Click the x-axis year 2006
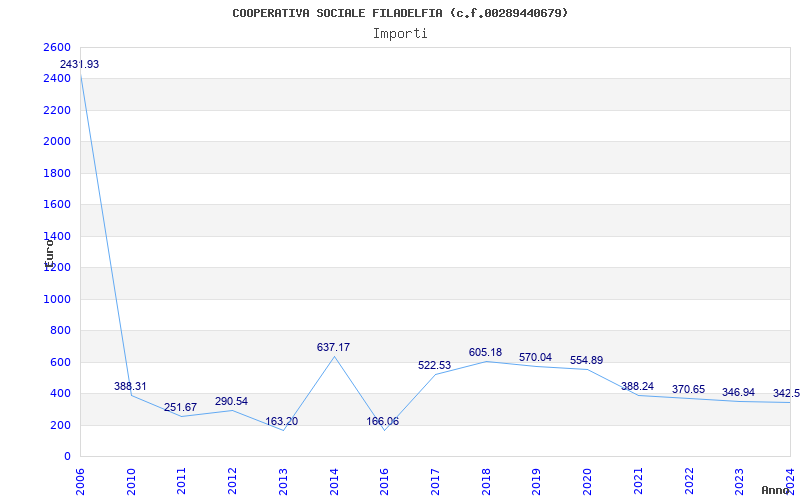 pyautogui.click(x=80, y=481)
